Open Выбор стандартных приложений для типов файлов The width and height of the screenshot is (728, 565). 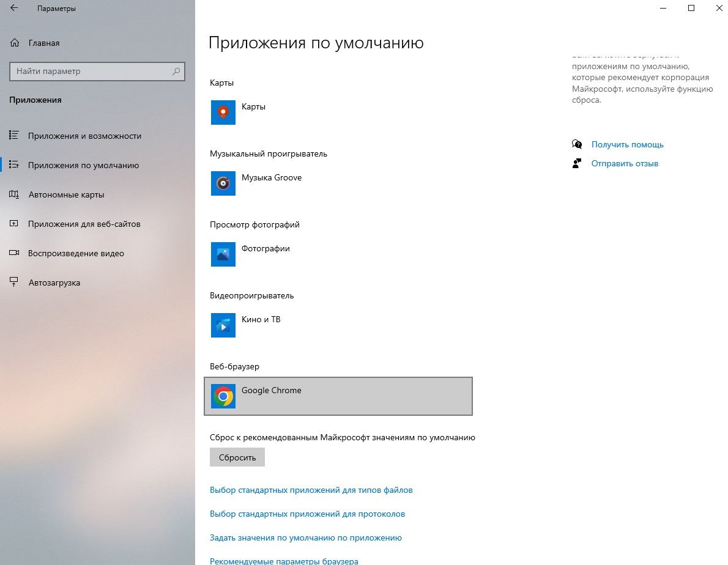(x=311, y=490)
